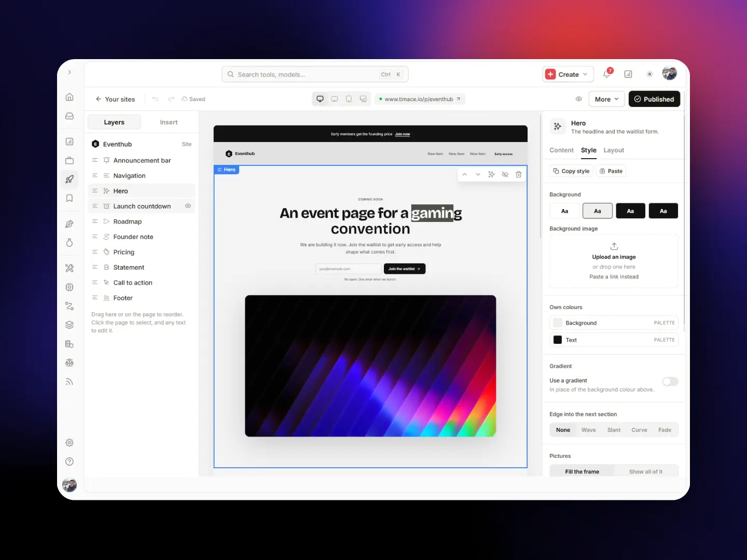
Task: Open the chip processor sidebar icon
Action: coord(70,287)
